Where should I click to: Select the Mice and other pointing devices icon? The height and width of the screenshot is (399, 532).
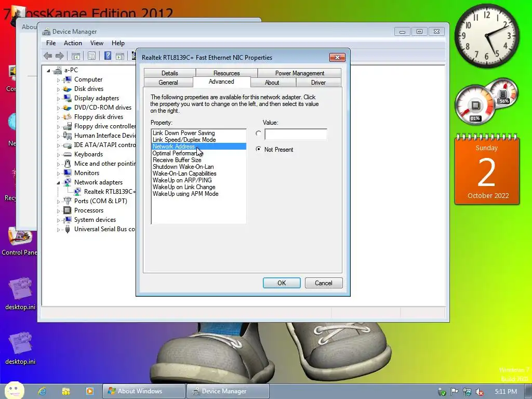(68, 164)
